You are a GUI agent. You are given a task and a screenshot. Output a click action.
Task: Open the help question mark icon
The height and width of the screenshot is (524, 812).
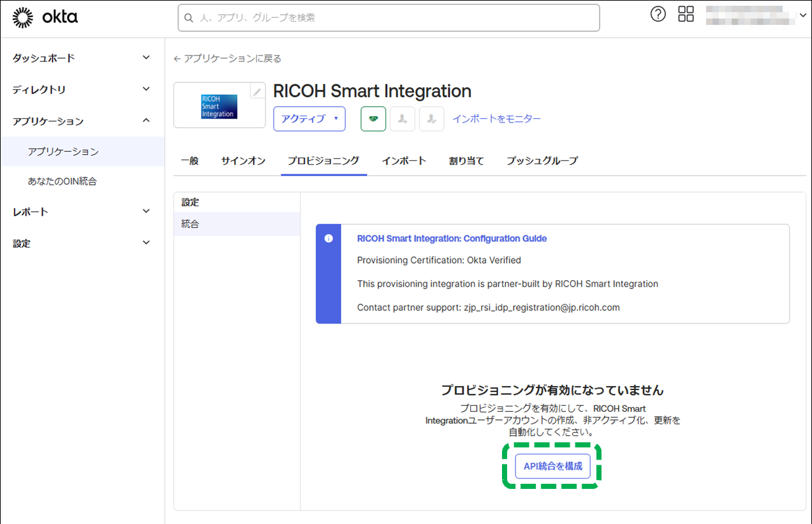pyautogui.click(x=658, y=14)
